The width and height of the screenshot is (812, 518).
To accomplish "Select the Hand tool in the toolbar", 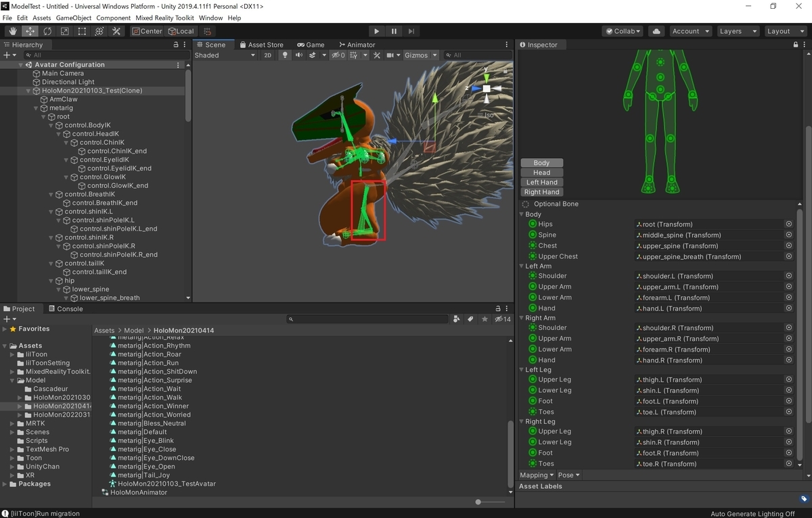I will 13,31.
